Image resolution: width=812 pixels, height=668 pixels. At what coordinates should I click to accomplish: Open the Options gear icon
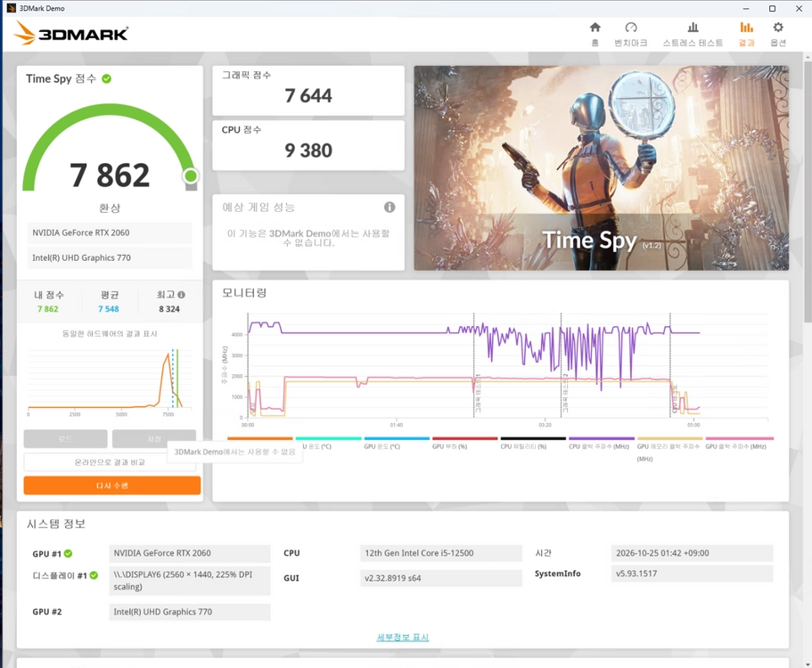(x=778, y=28)
